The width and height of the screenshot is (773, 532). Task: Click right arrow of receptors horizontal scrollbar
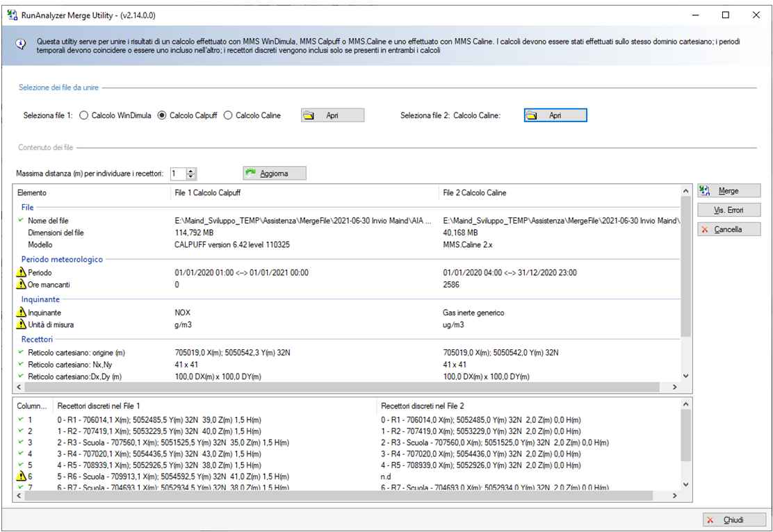click(x=675, y=496)
